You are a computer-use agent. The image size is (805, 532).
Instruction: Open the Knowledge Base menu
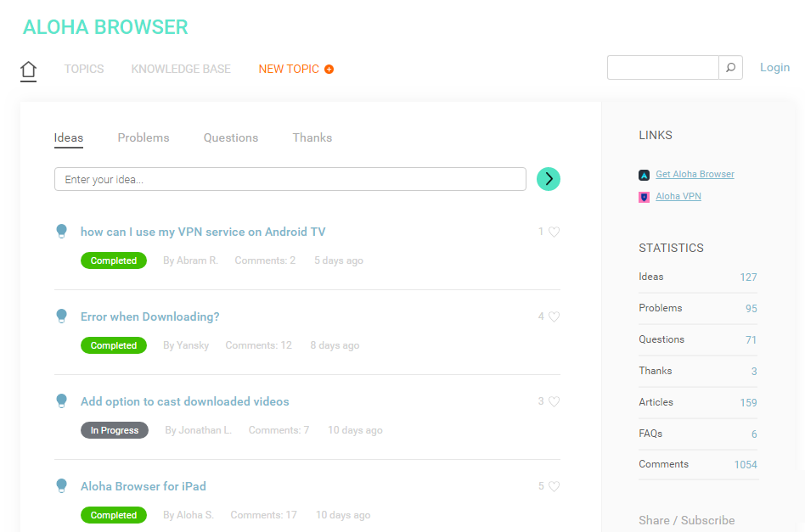(181, 69)
